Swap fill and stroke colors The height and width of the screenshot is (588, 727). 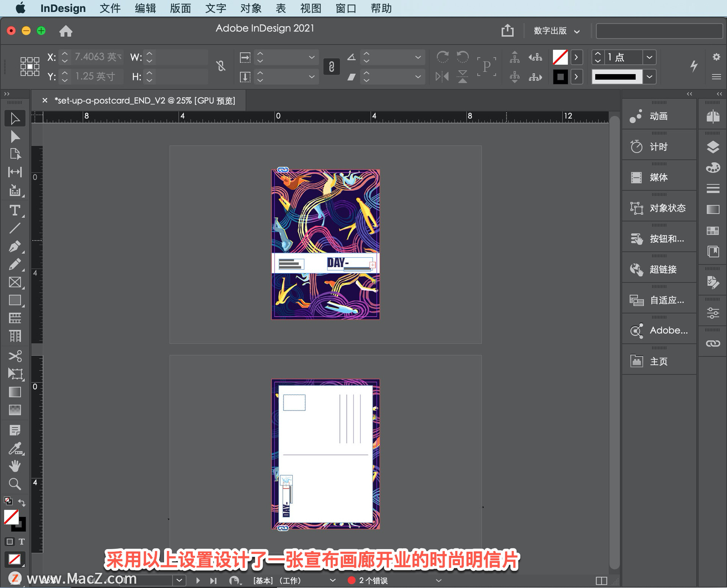coord(22,503)
